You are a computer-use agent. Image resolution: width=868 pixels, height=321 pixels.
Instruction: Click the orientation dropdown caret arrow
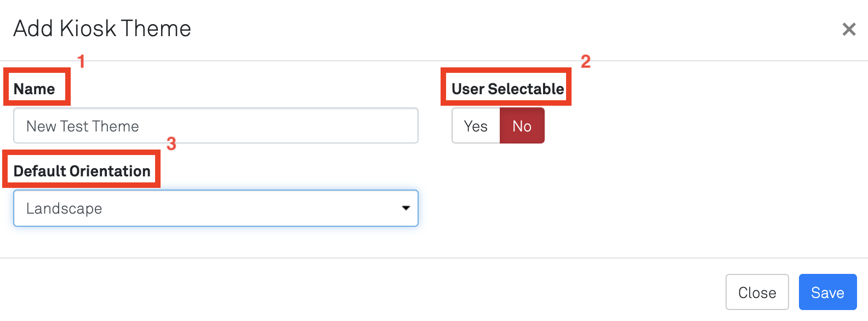tap(406, 208)
